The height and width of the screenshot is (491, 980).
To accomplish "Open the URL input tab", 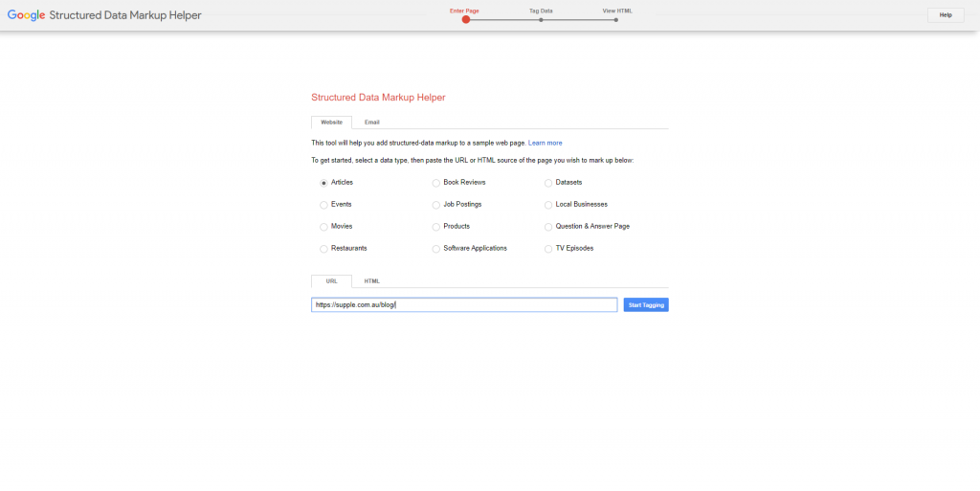I will (x=331, y=281).
